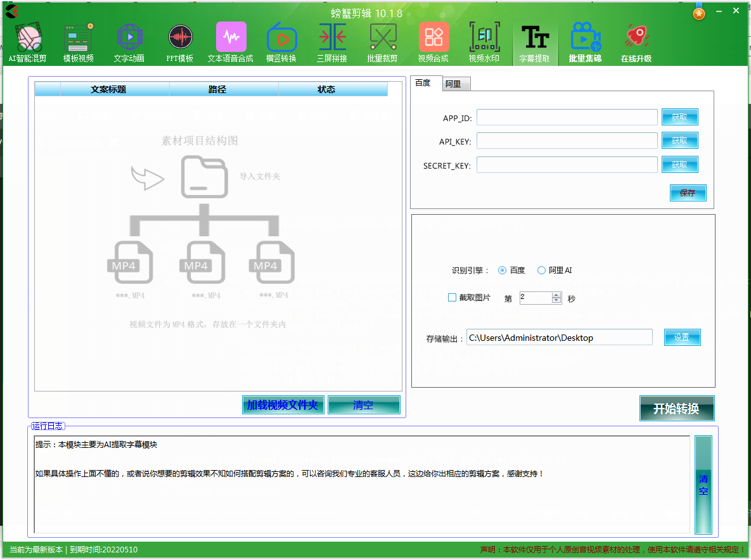Choose 阿里AI as recognition engine
This screenshot has width=751, height=560.
pos(541,270)
